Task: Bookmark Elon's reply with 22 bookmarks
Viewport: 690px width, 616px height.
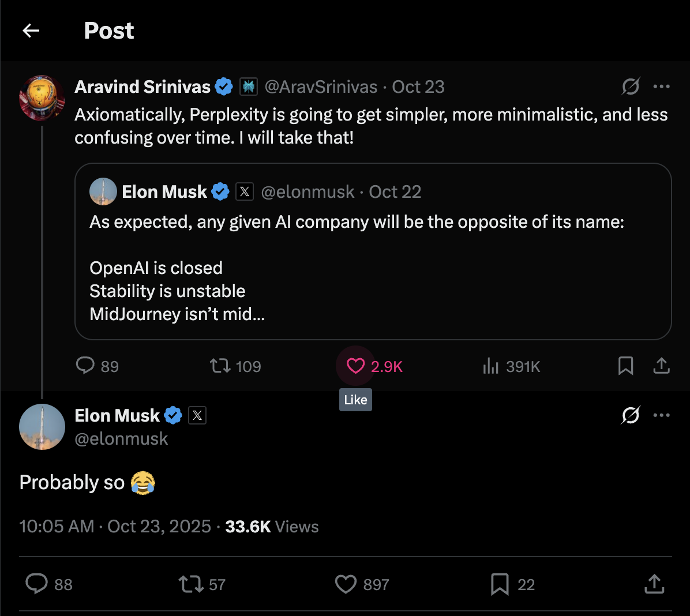Action: [500, 584]
